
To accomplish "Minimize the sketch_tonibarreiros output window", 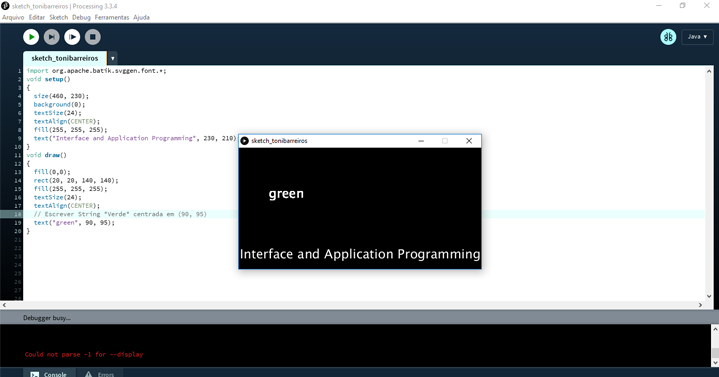I will point(421,141).
